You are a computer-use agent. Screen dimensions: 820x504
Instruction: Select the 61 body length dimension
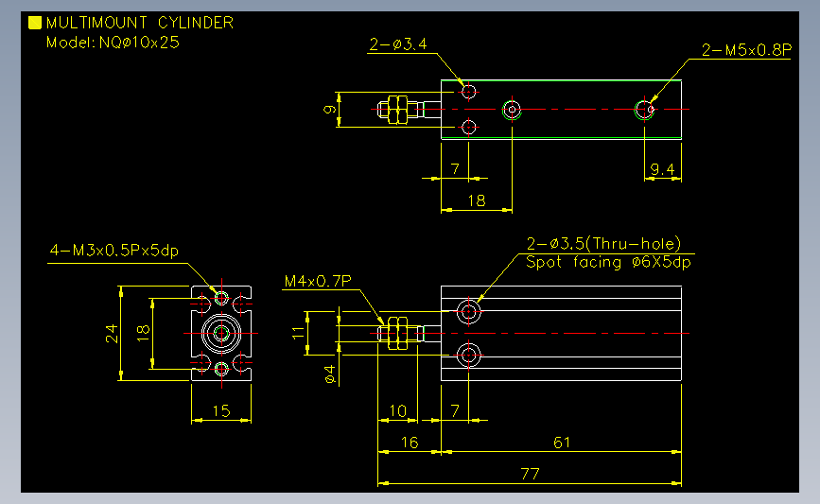pos(562,443)
